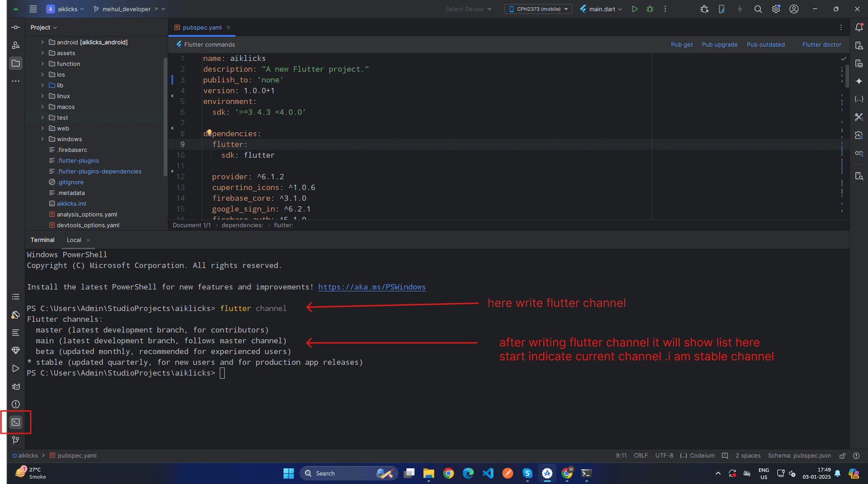The width and height of the screenshot is (868, 484).
Task: Select the Local terminal tab
Action: (74, 240)
